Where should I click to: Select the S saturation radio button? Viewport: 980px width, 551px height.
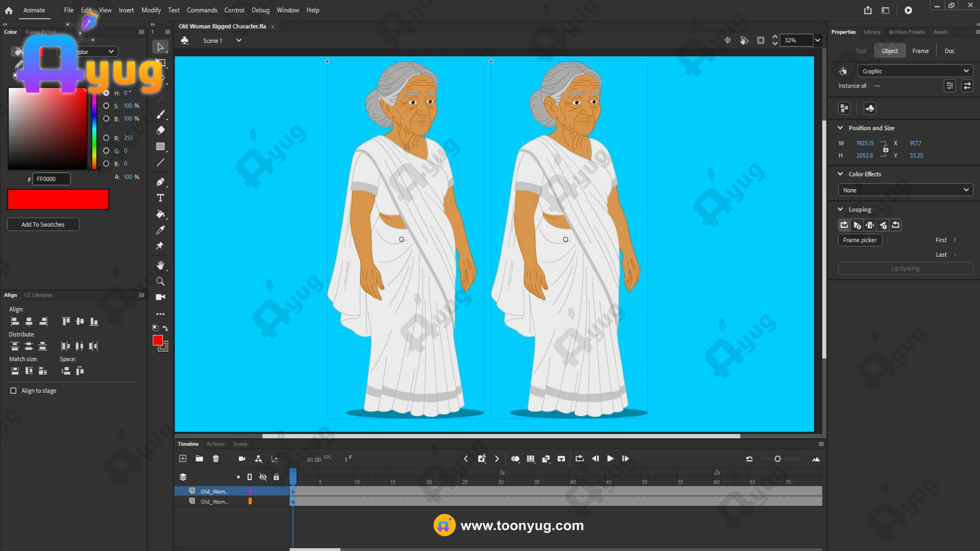(106, 106)
